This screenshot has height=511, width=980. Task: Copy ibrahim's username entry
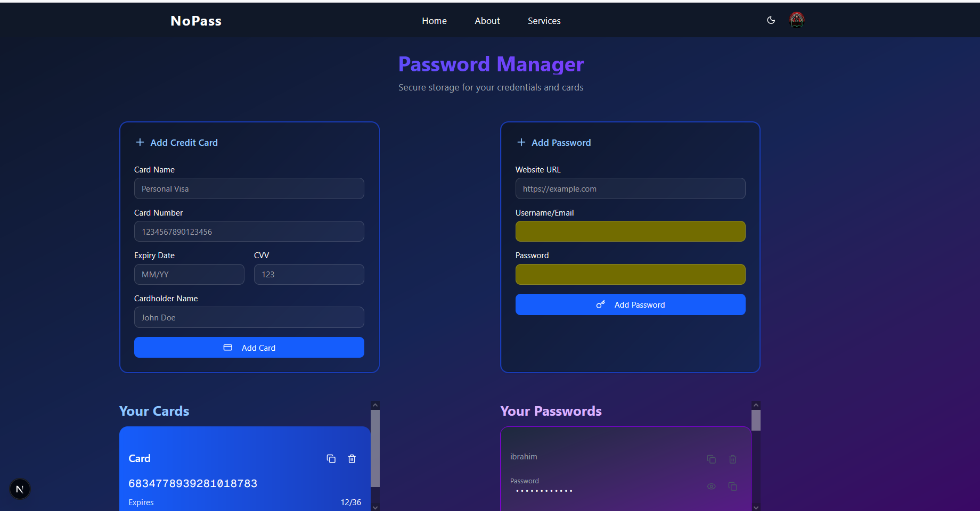tap(711, 459)
